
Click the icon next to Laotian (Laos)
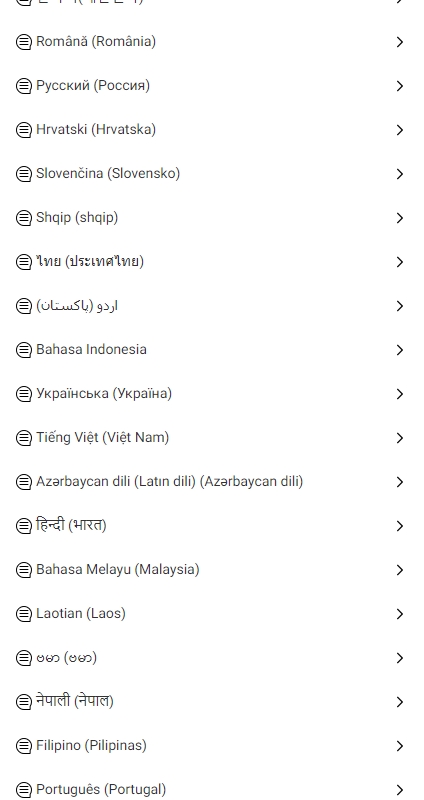(x=23, y=614)
